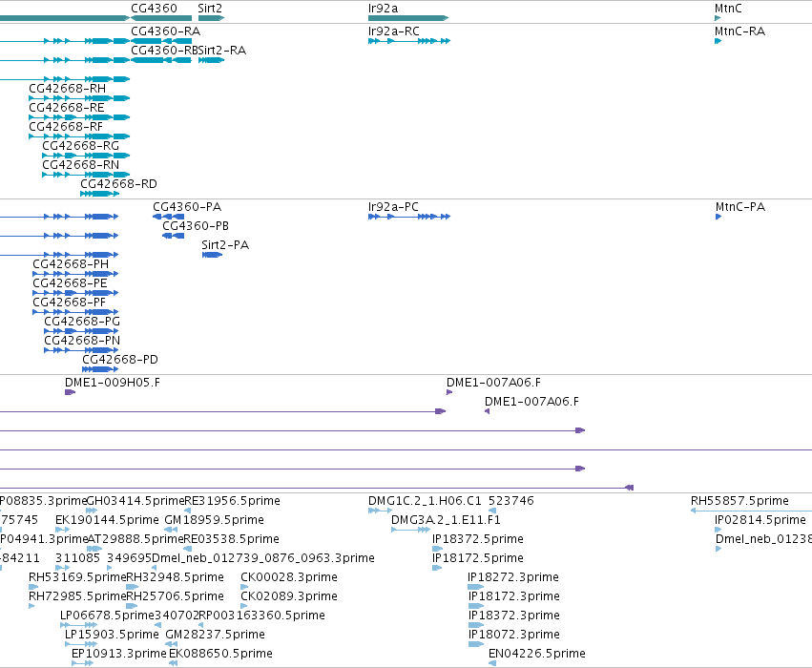Select the MtnC-PA protein label
The image size is (812, 668).
click(x=740, y=207)
